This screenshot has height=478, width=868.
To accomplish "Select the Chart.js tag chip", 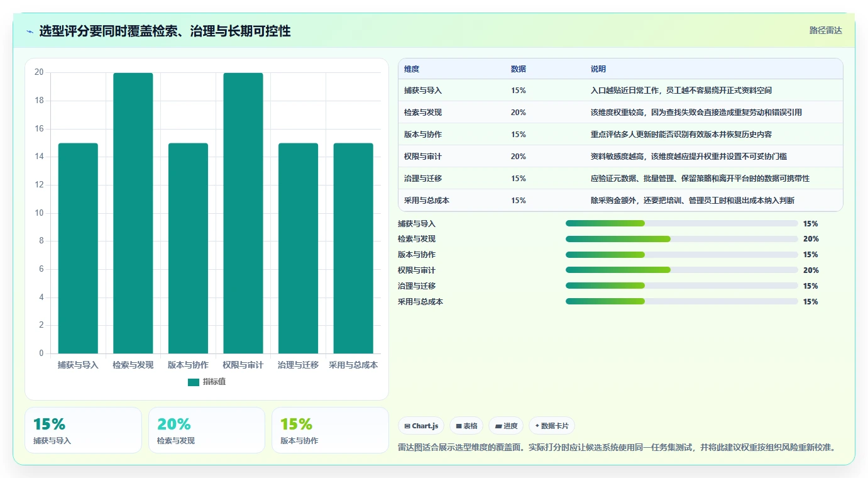I will pos(421,426).
